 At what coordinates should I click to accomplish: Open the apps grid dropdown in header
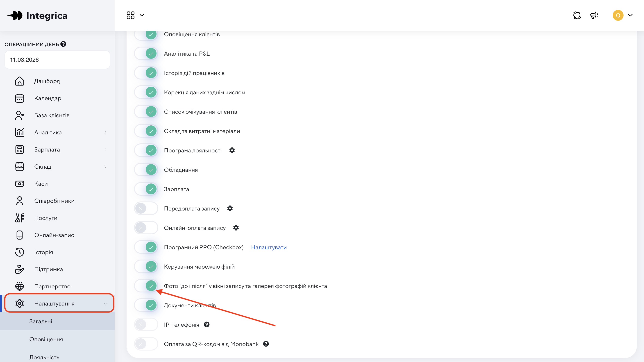(x=135, y=15)
